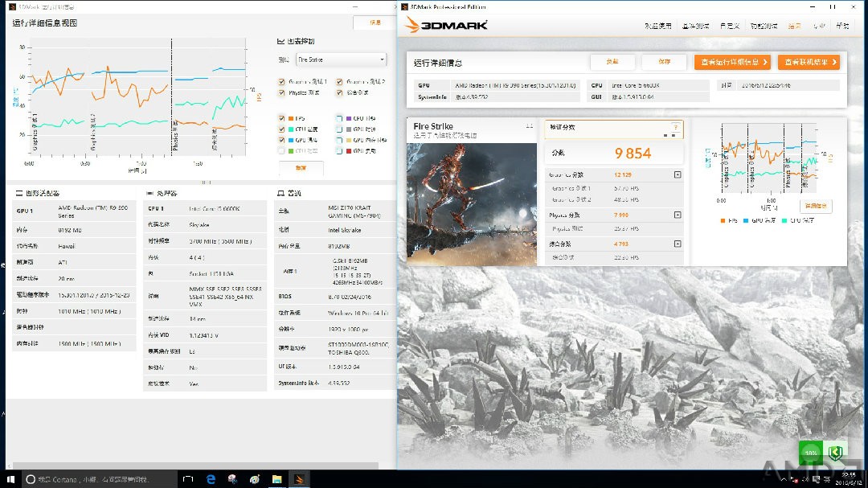868x488 pixels.
Task: Click the Cortana search box on taskbar
Action: pyautogui.click(x=100, y=479)
